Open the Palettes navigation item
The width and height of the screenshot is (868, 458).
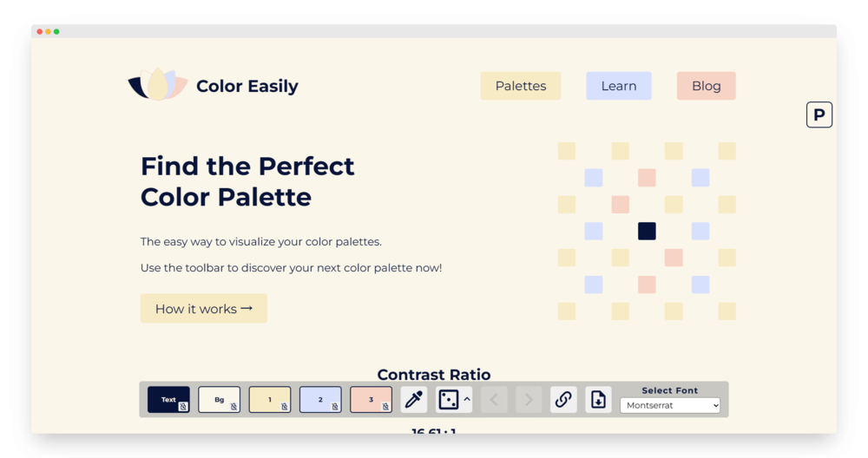click(520, 86)
